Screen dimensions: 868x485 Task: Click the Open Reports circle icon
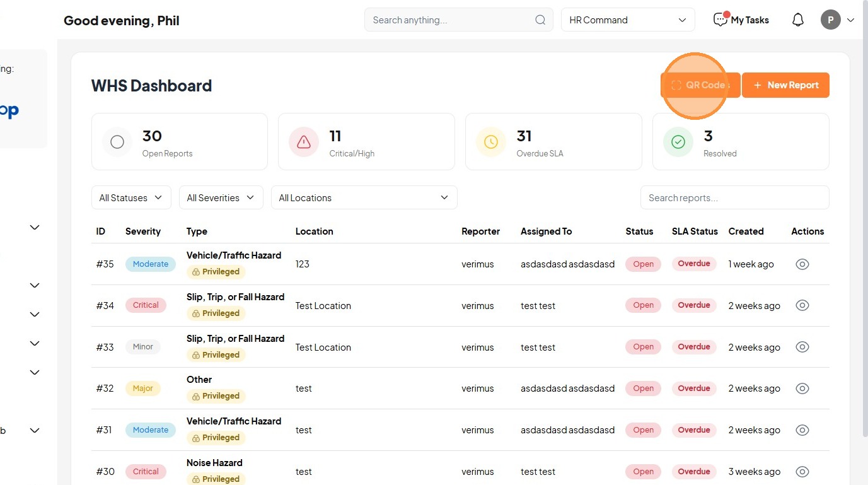[x=117, y=142]
